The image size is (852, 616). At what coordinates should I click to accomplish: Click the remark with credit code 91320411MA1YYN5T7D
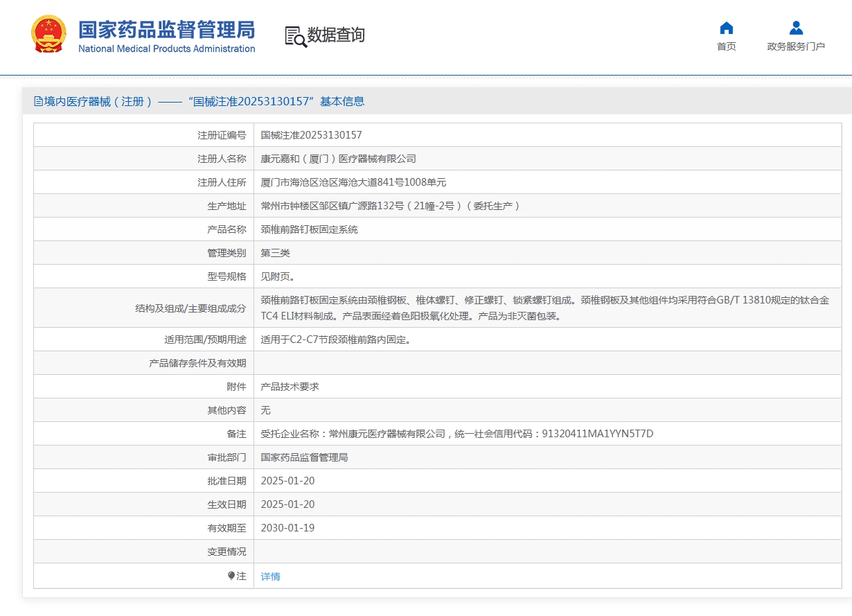pos(457,434)
